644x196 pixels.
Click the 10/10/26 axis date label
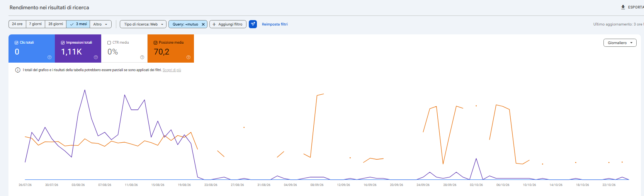(x=530, y=185)
